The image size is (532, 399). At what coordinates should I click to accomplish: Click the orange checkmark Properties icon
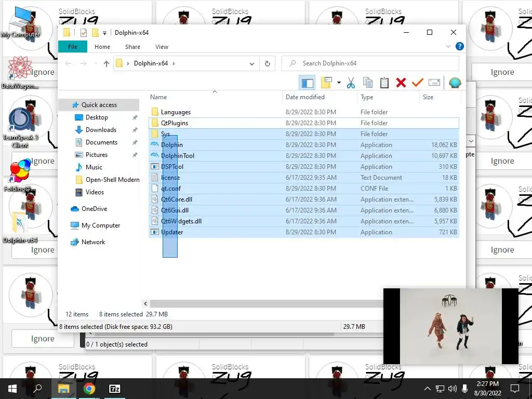coord(417,83)
